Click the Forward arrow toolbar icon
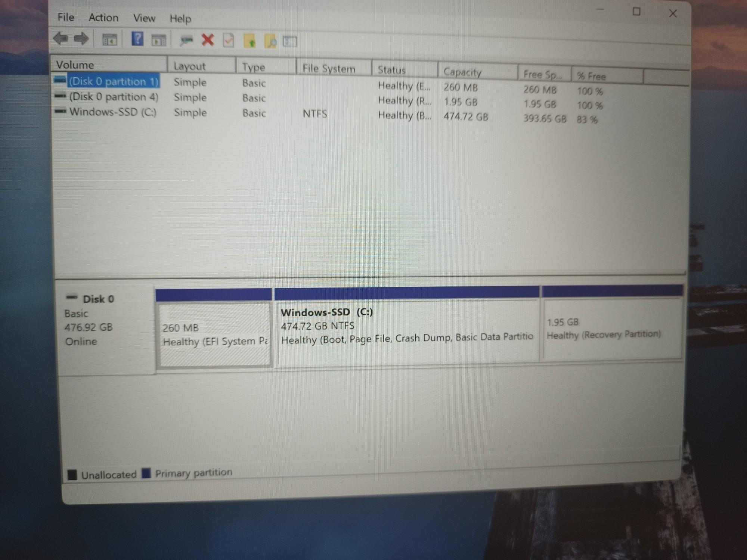The image size is (747, 560). [81, 38]
